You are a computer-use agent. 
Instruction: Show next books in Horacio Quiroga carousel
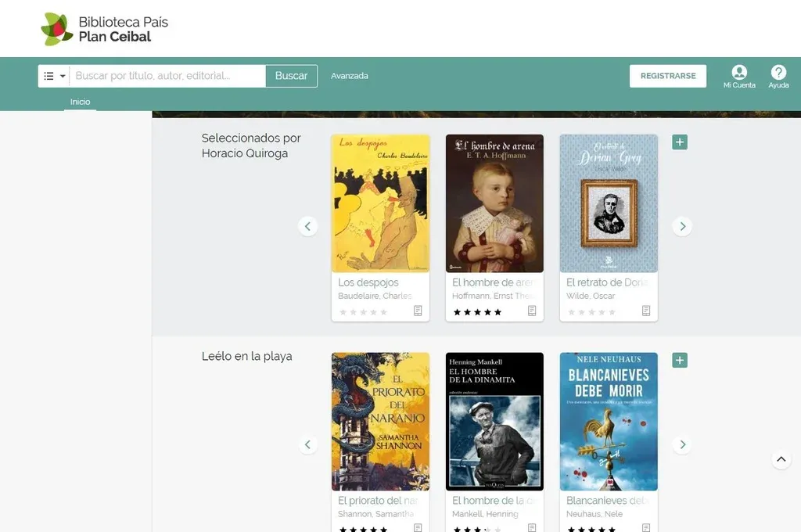pyautogui.click(x=682, y=226)
